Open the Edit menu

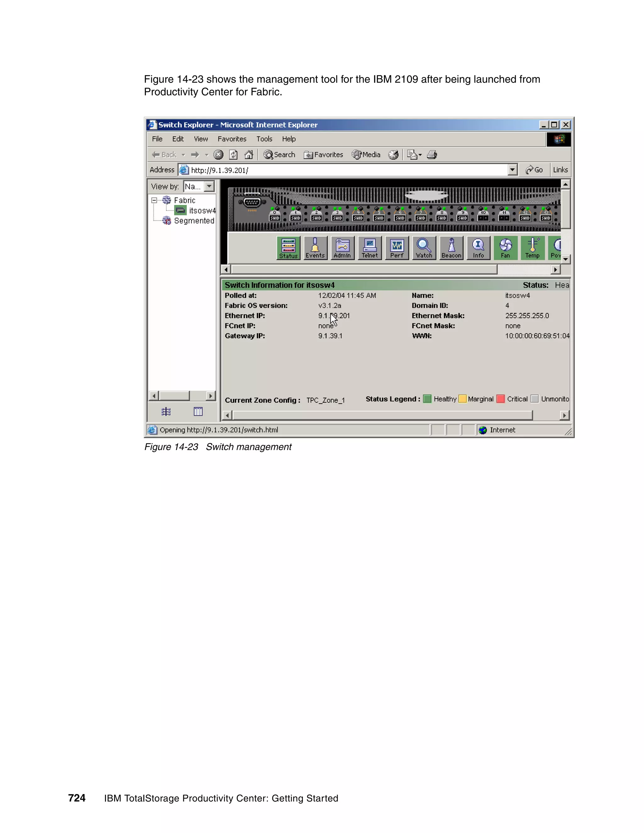click(x=178, y=139)
